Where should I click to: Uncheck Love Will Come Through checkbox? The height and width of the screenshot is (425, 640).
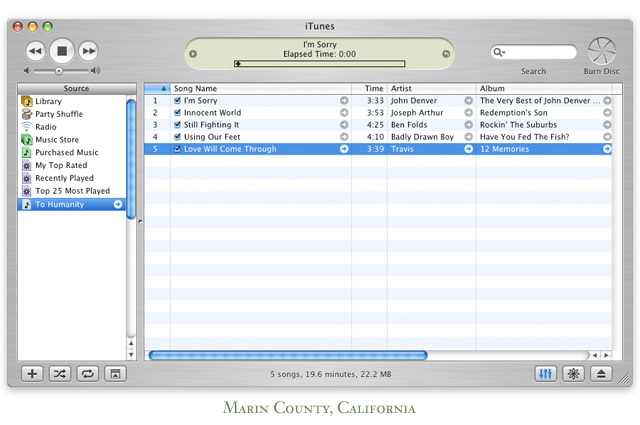pos(177,149)
